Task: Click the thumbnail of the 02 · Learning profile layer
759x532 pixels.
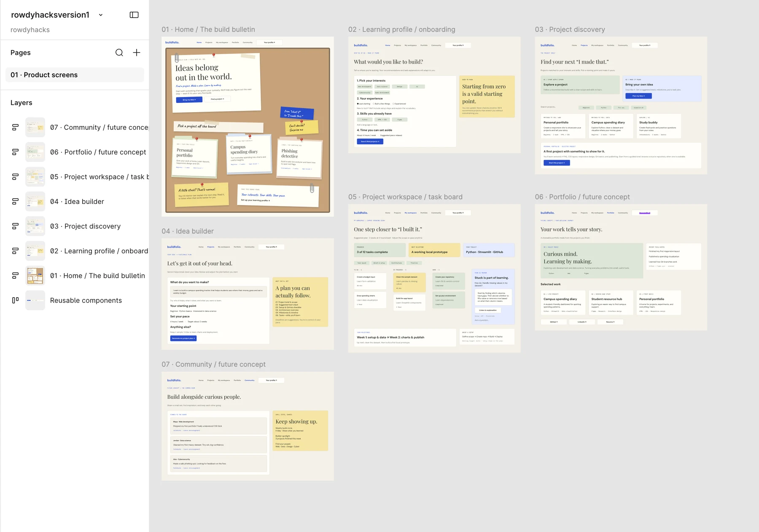Action: 35,251
